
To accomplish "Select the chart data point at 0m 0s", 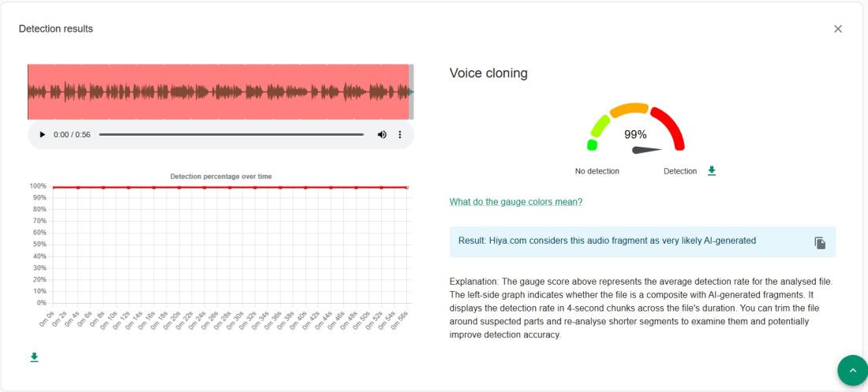I will pos(53,187).
